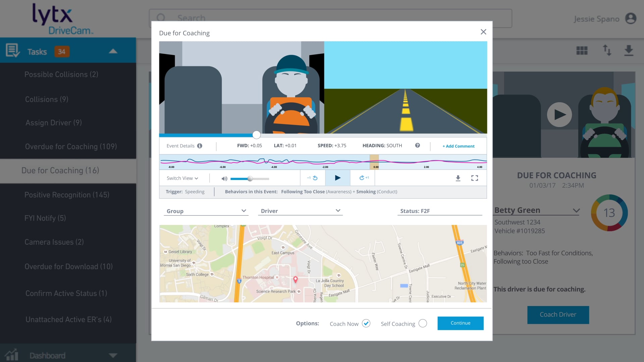644x362 pixels.
Task: Open the Dashboard section
Action: [47, 355]
